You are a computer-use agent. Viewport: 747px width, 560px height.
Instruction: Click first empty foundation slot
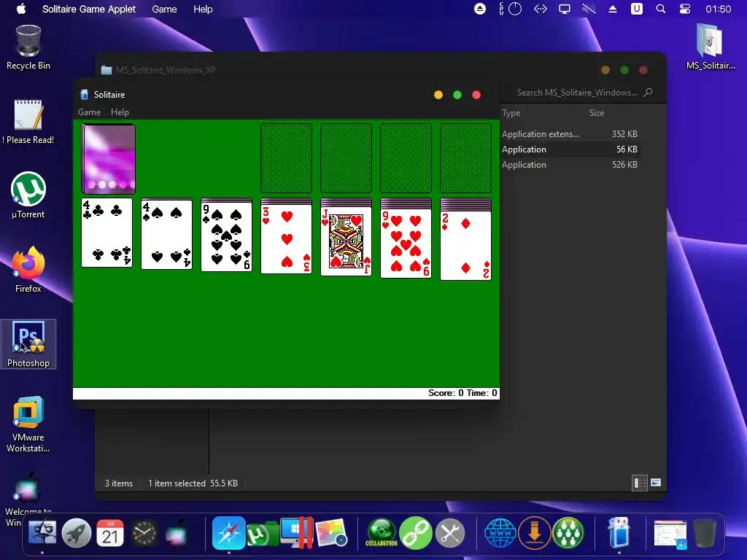(x=286, y=158)
